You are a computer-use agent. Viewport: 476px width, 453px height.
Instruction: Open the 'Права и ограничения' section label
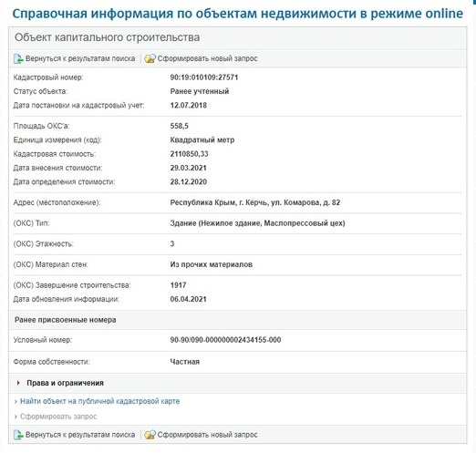point(65,383)
